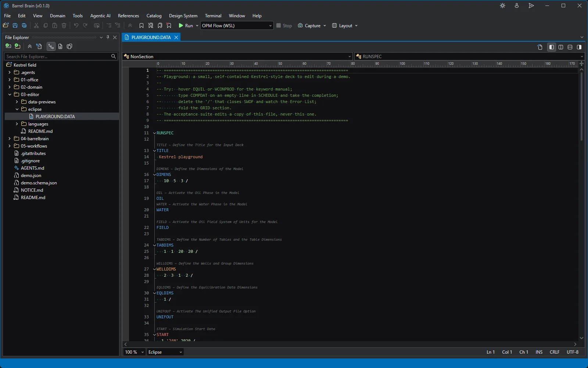
Task: Switch theme with the sun icon
Action: click(x=503, y=6)
